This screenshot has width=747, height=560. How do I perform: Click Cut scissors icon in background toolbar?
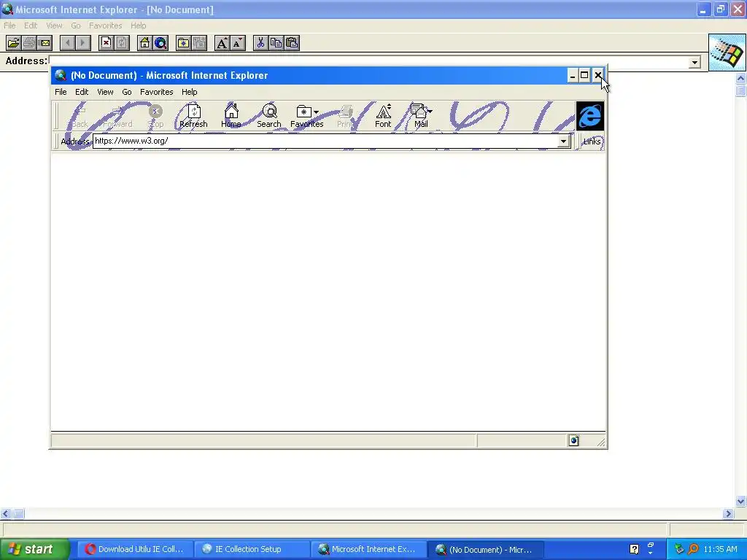pyautogui.click(x=260, y=43)
